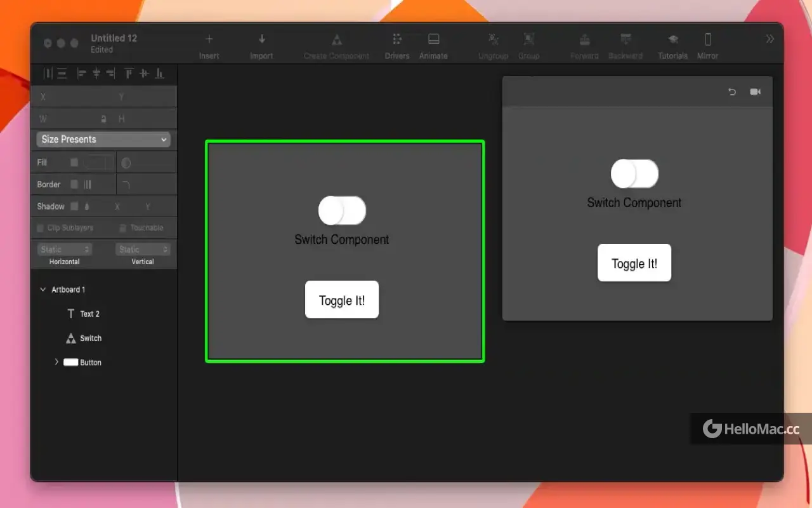Click the Y position field
The width and height of the screenshot is (812, 508).
point(146,97)
